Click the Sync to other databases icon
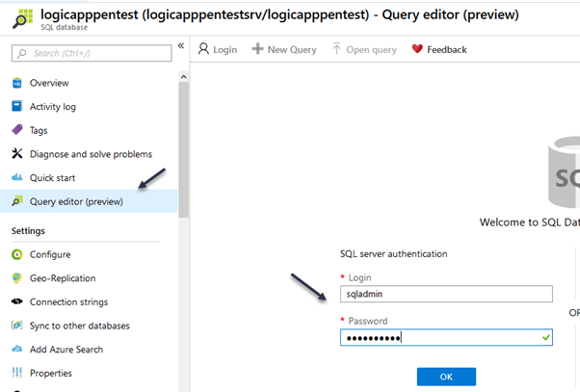This screenshot has height=392, width=580. (17, 326)
